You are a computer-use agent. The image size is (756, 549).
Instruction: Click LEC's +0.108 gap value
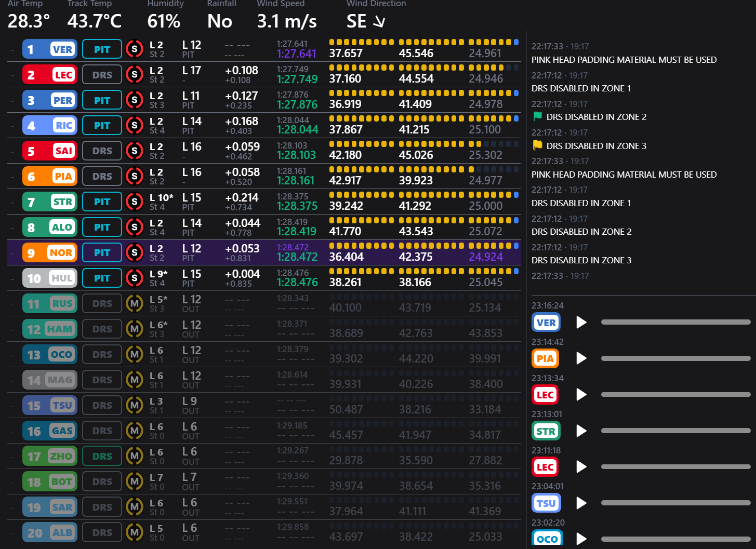coord(242,70)
